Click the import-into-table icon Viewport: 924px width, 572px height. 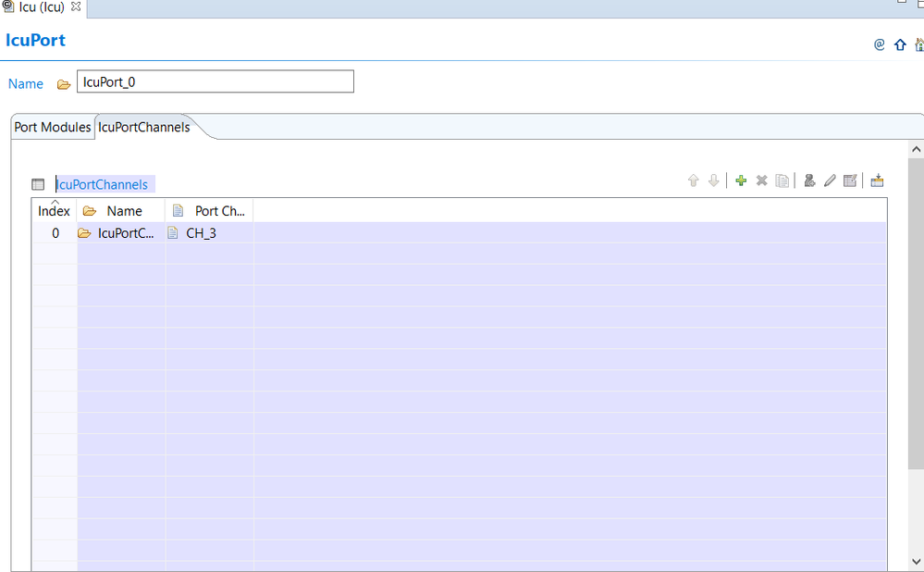pyautogui.click(x=877, y=180)
